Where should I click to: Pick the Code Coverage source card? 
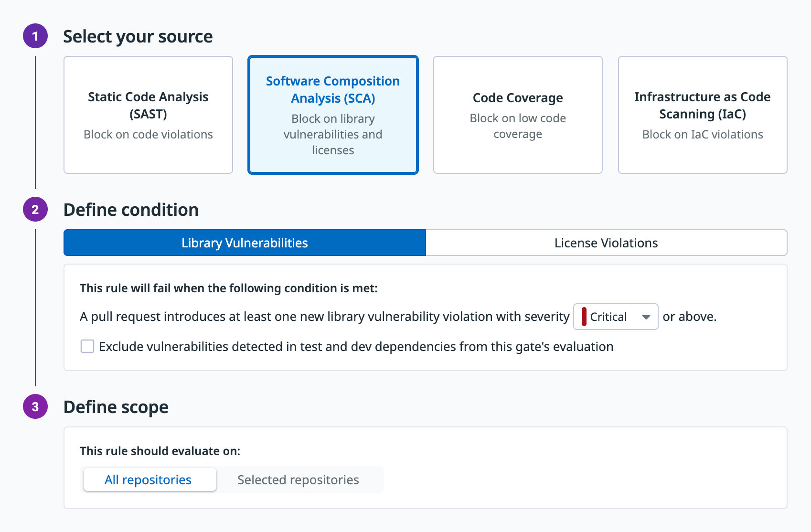tap(518, 115)
